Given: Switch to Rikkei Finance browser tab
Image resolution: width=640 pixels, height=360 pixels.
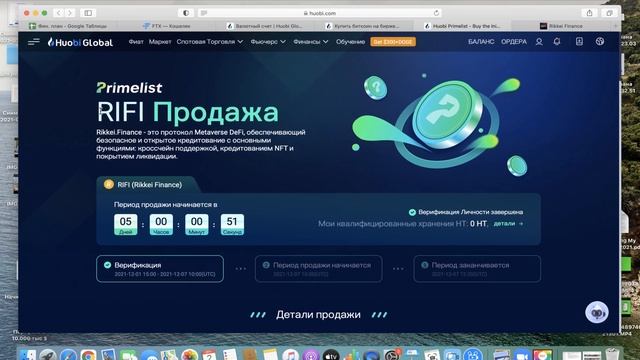Looking at the screenshot, I should pos(562,26).
